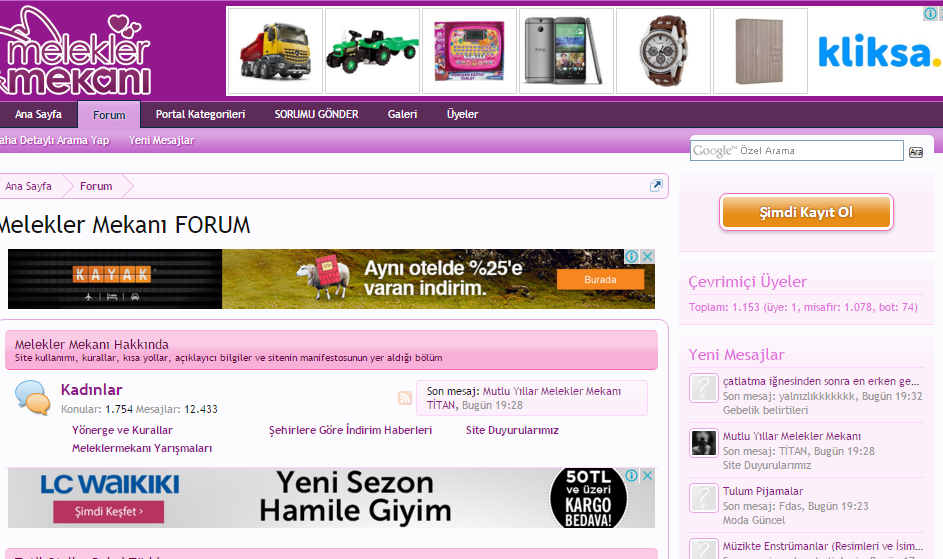The height and width of the screenshot is (559, 943).
Task: Open last post Mutlu Yıllar Melekler Mekanı
Action: [x=551, y=391]
